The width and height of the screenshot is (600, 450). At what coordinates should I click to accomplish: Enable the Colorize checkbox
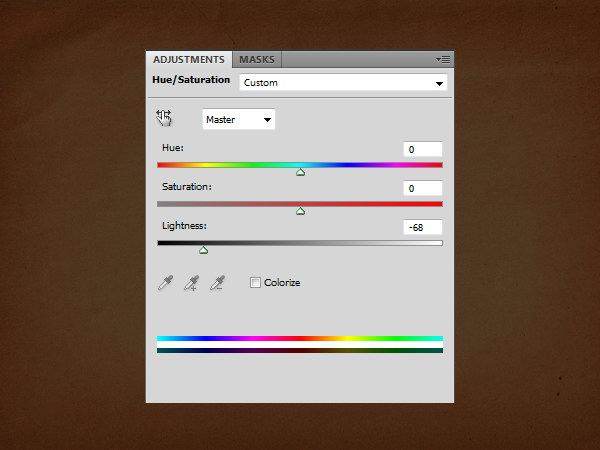(x=256, y=283)
